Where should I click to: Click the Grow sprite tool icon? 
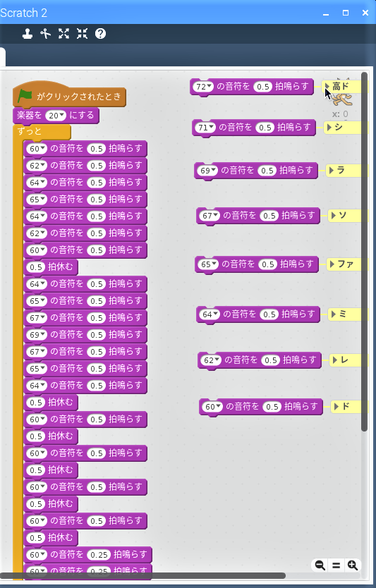(63, 34)
